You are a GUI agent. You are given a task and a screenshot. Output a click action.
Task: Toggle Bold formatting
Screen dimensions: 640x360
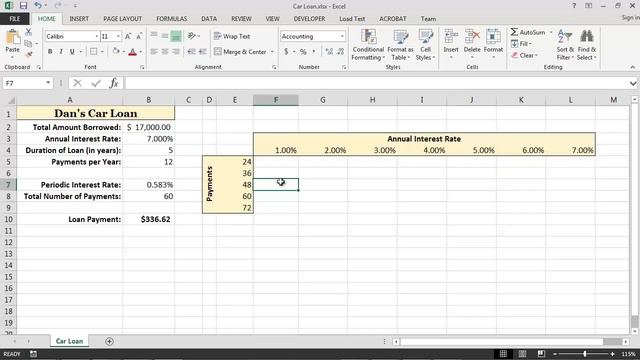50,51
